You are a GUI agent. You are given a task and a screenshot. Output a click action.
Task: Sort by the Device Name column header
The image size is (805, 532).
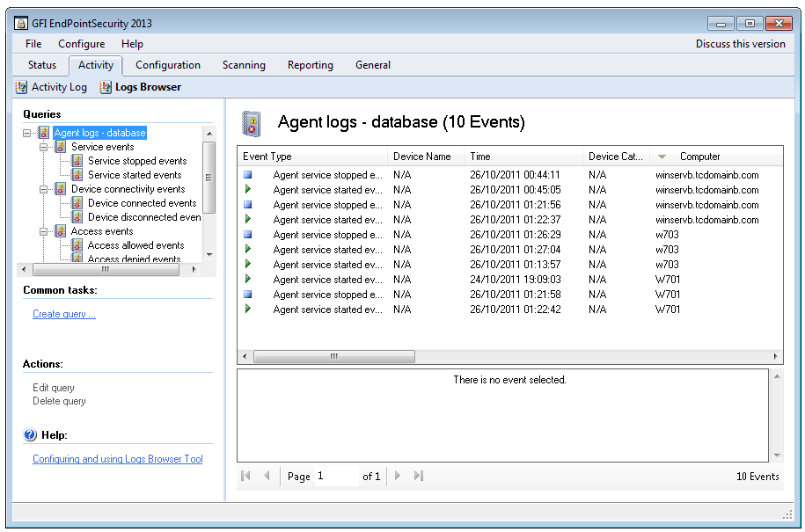click(426, 157)
